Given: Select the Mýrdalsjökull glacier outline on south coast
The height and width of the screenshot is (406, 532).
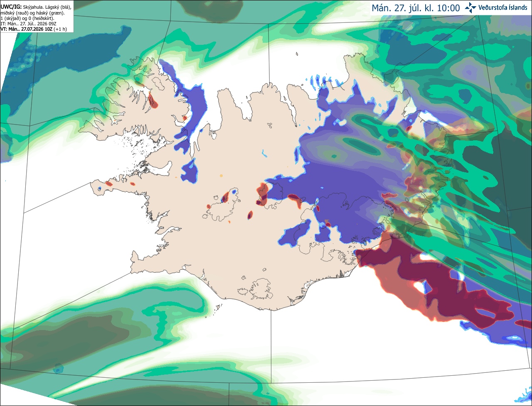Looking at the screenshot, I should coord(261,289).
